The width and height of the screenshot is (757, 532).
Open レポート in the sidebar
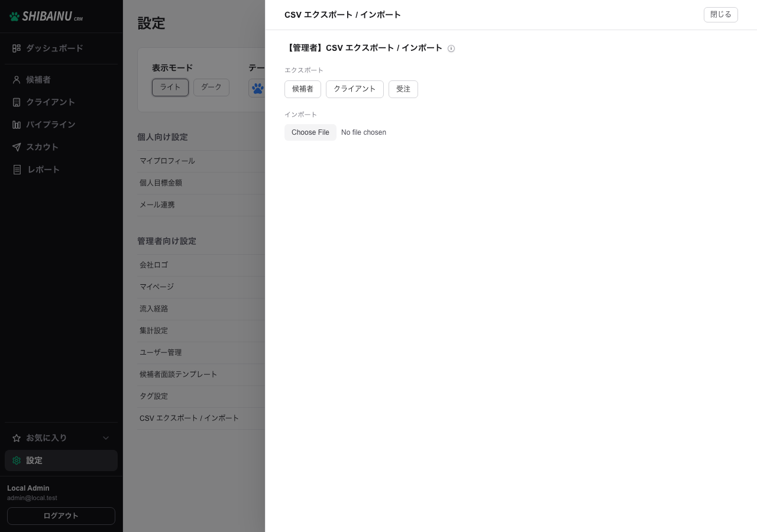click(62, 169)
